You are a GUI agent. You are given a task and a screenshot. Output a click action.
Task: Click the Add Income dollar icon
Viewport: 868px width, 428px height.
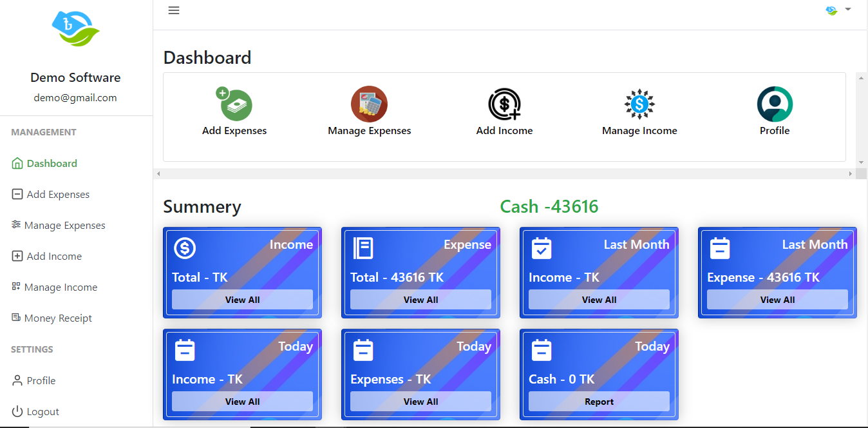[504, 104]
